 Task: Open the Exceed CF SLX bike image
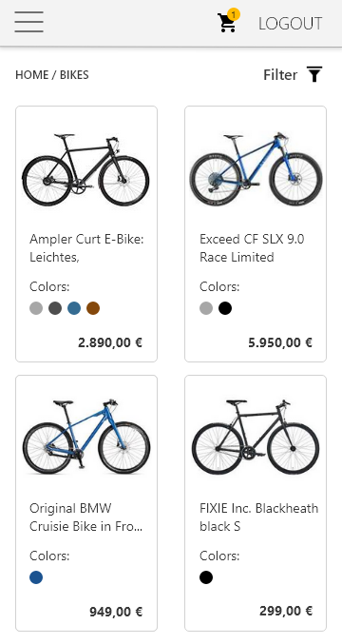[256, 168]
